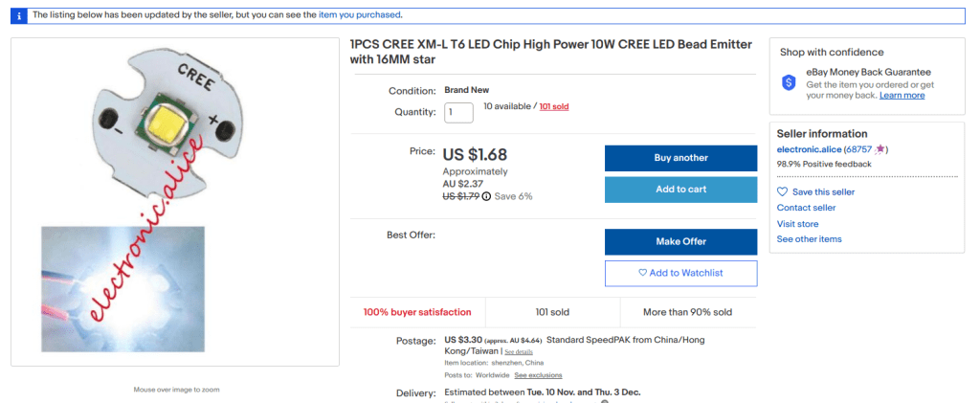The width and height of the screenshot is (980, 403).
Task: Click the Make Offer button
Action: click(680, 241)
